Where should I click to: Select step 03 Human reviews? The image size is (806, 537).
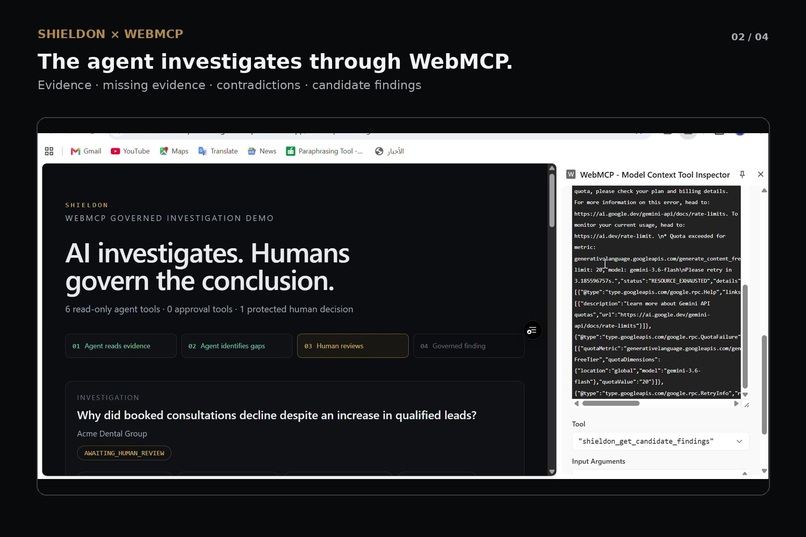coord(353,346)
